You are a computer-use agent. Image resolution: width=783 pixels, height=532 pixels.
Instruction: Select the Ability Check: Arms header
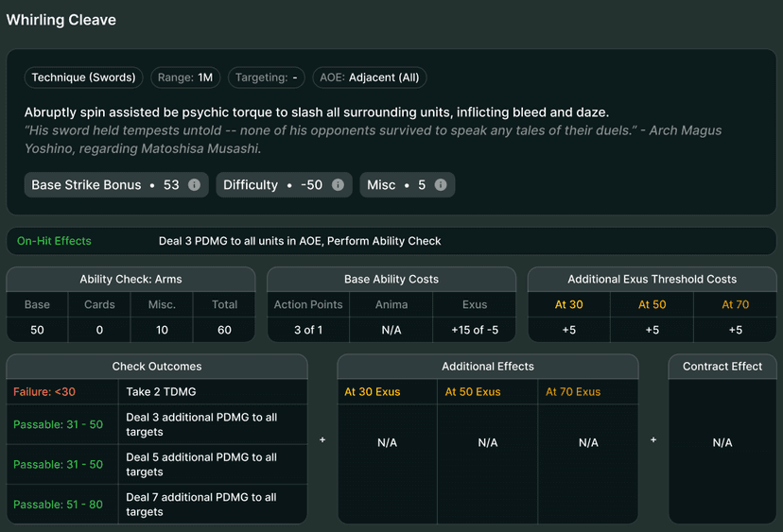(x=130, y=279)
